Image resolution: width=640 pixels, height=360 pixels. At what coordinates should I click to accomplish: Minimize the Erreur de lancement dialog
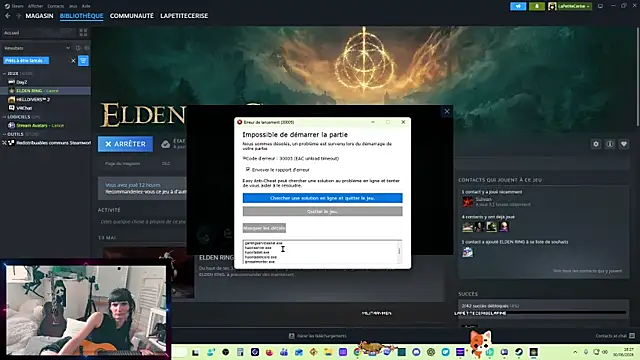[373, 122]
